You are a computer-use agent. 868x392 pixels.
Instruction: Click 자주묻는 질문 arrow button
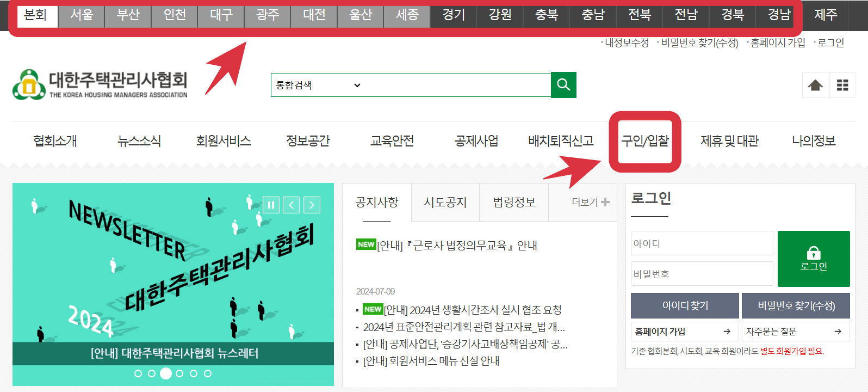click(796, 332)
